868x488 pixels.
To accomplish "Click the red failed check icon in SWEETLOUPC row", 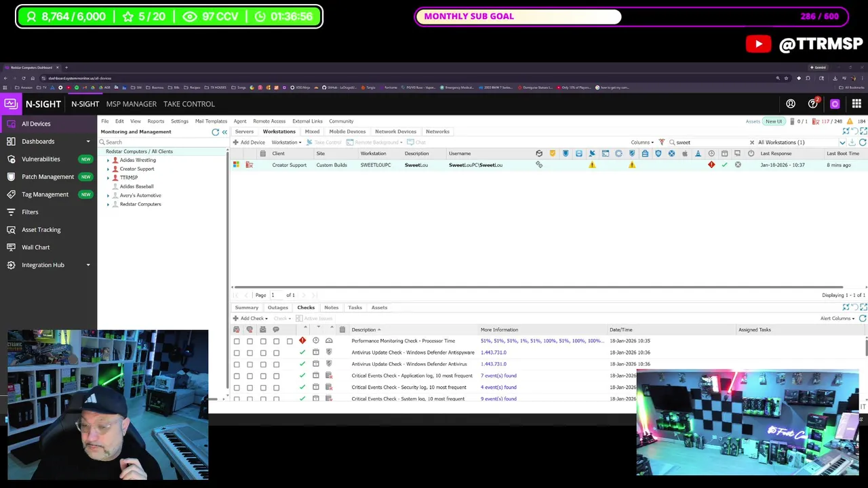I will (x=711, y=165).
